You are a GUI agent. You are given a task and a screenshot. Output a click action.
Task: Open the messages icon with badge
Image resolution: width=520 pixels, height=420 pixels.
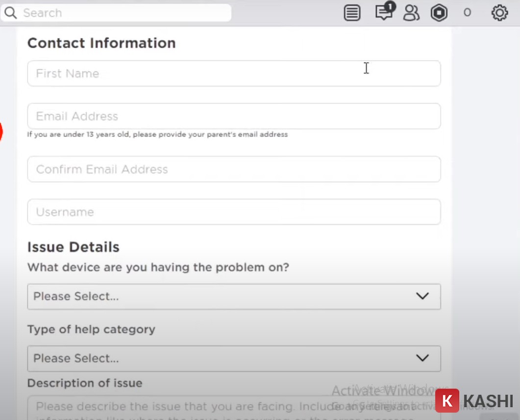click(x=384, y=12)
